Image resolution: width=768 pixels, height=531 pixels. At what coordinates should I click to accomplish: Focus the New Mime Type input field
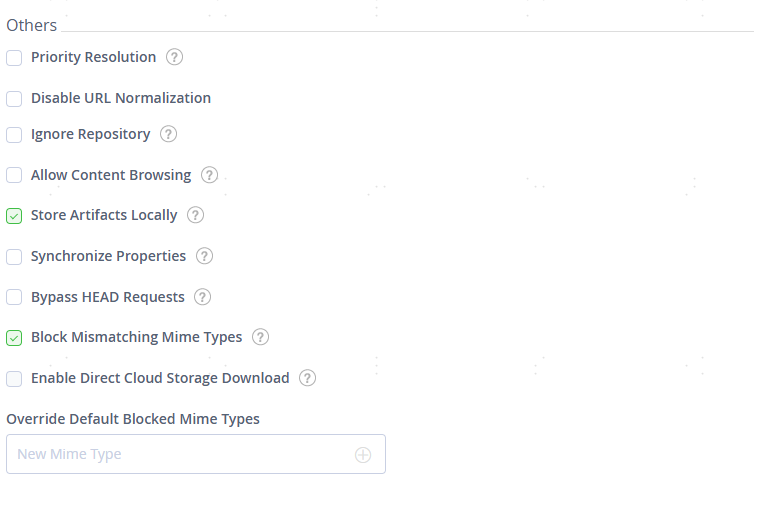click(180, 454)
